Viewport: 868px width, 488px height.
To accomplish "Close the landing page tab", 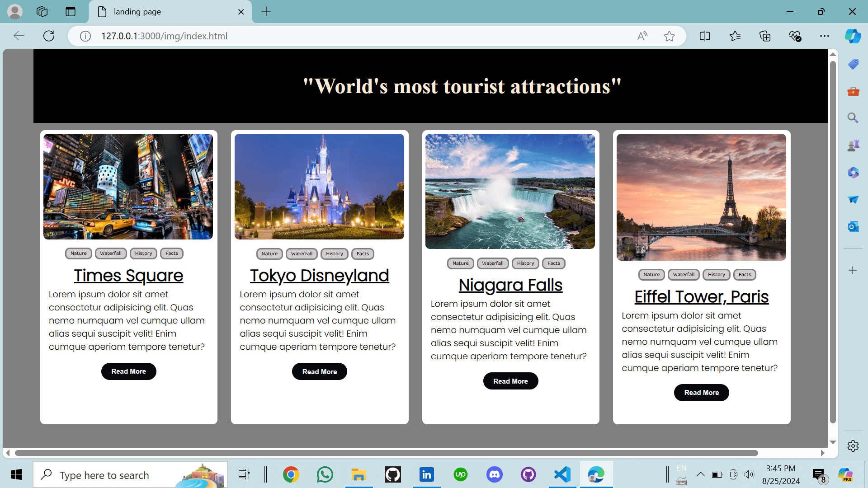I will (x=241, y=12).
